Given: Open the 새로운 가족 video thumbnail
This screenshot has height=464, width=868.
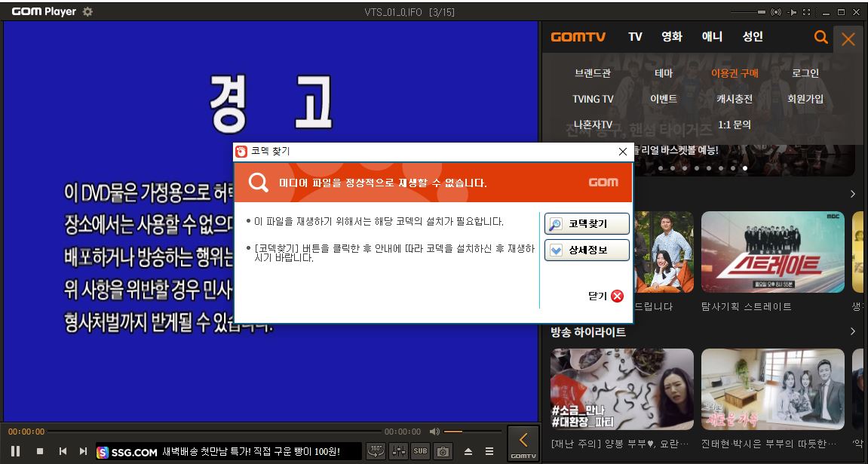Looking at the screenshot, I should (773, 389).
